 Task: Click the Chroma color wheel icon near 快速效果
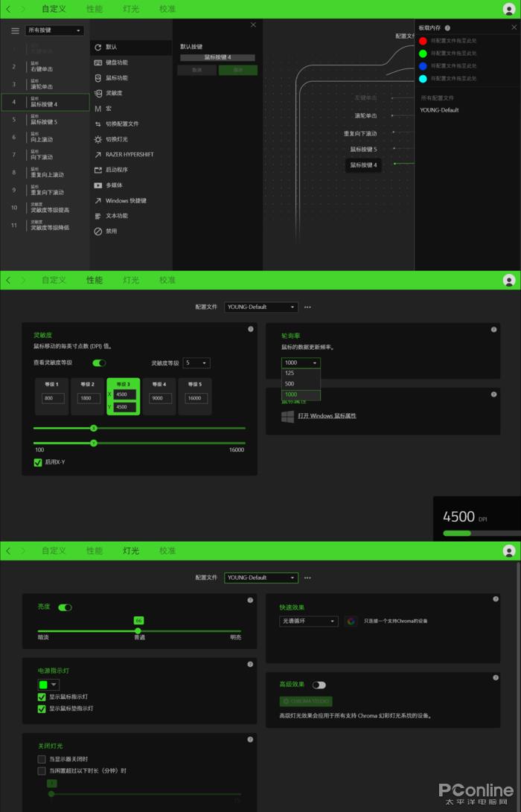[x=351, y=621]
